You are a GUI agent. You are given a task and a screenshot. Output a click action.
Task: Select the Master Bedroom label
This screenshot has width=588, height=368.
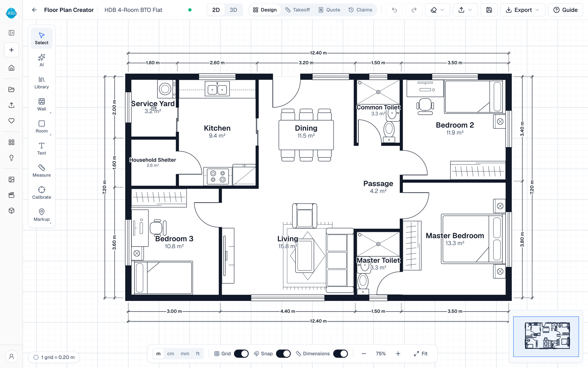455,236
